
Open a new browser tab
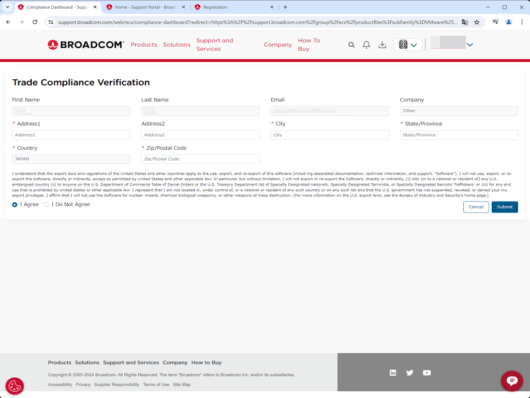285,7
